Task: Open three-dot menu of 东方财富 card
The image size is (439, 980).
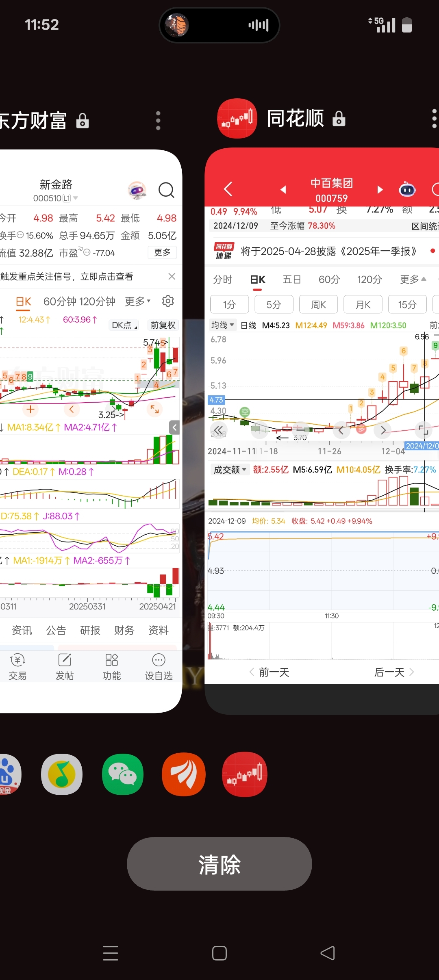Action: pyautogui.click(x=158, y=121)
